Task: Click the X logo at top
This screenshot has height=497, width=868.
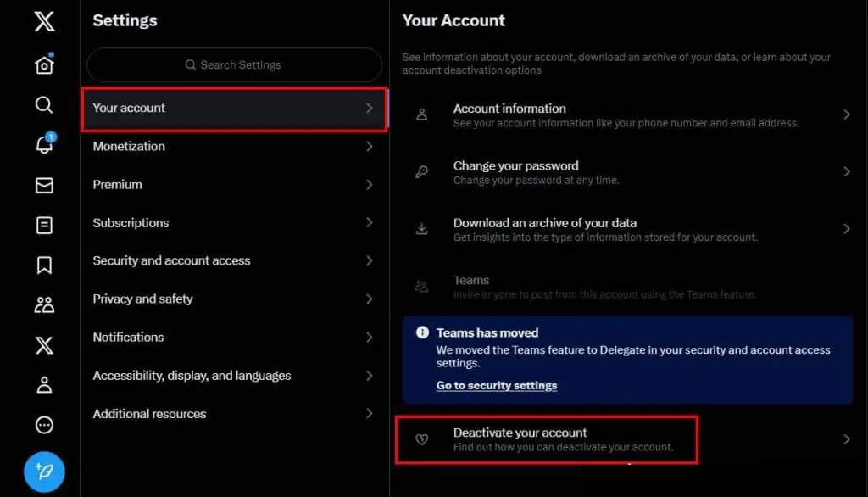Action: coord(44,21)
